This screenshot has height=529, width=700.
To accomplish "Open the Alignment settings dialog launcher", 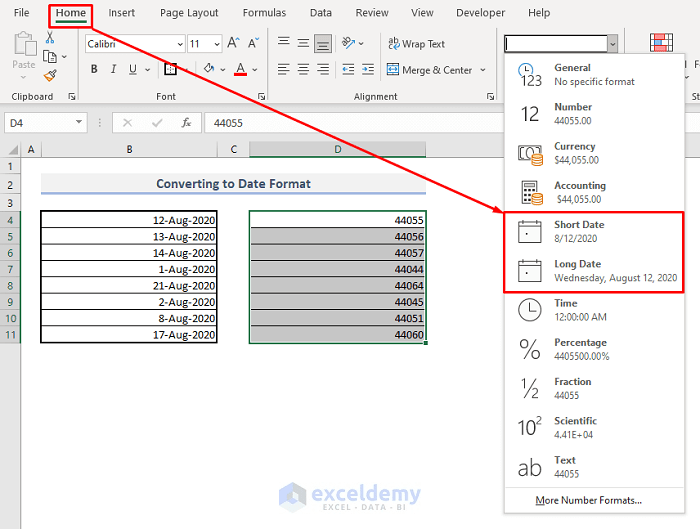I will click(x=490, y=96).
